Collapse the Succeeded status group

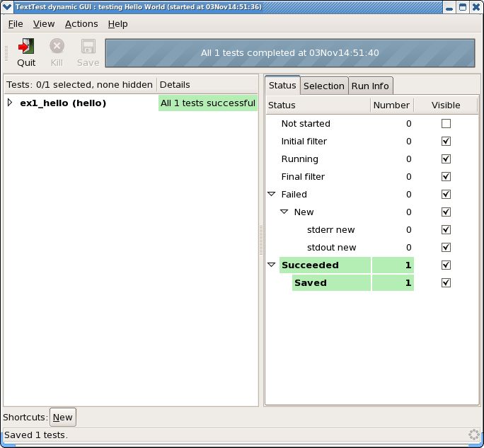click(271, 265)
